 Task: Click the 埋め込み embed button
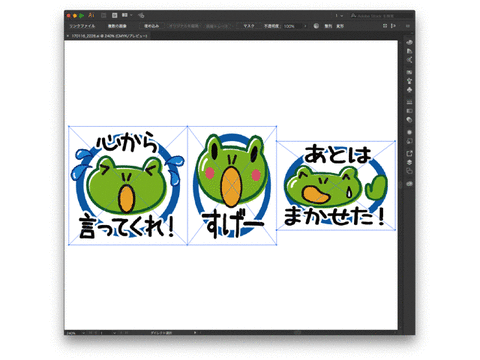pyautogui.click(x=151, y=26)
